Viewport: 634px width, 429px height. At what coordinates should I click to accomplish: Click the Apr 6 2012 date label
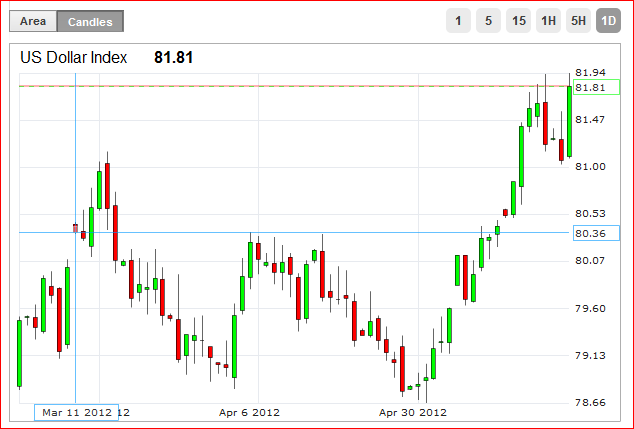tap(249, 412)
